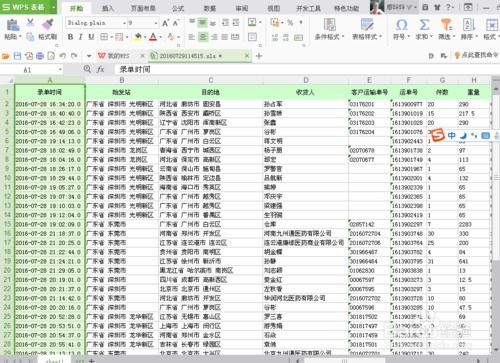
Task: Open the font size dropdown
Action: pos(156,23)
